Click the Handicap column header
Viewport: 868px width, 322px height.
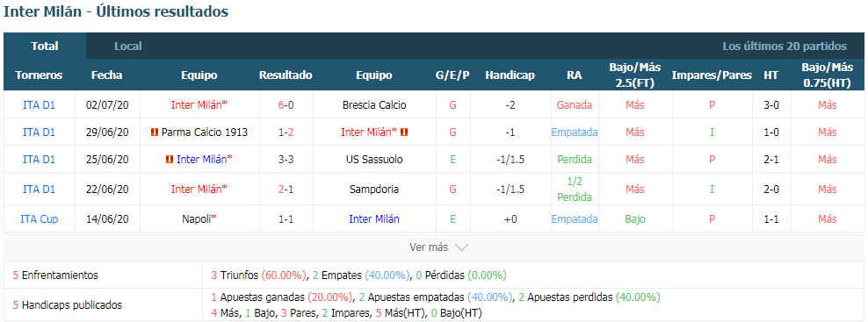pos(510,75)
